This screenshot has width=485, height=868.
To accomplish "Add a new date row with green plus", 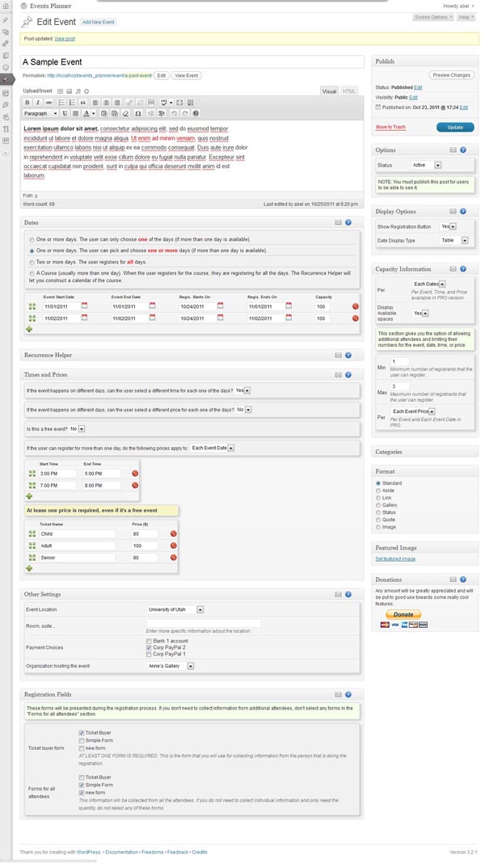I will click(x=30, y=329).
